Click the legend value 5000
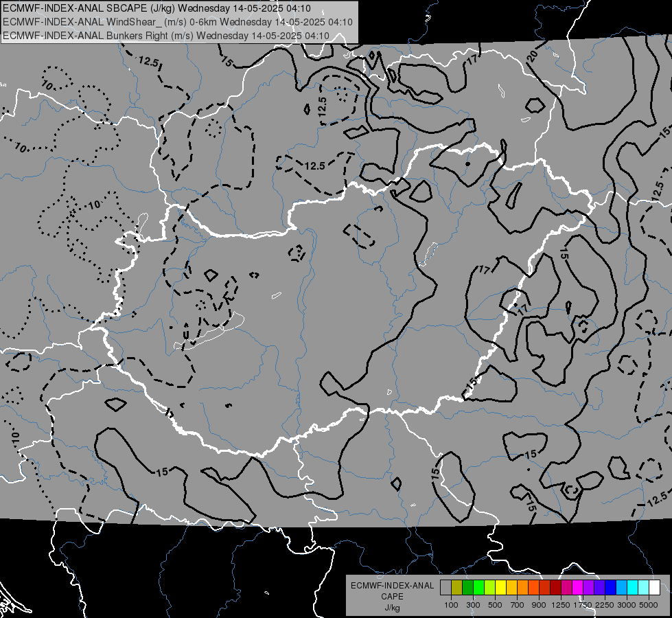This screenshot has height=618, width=672. tap(649, 605)
